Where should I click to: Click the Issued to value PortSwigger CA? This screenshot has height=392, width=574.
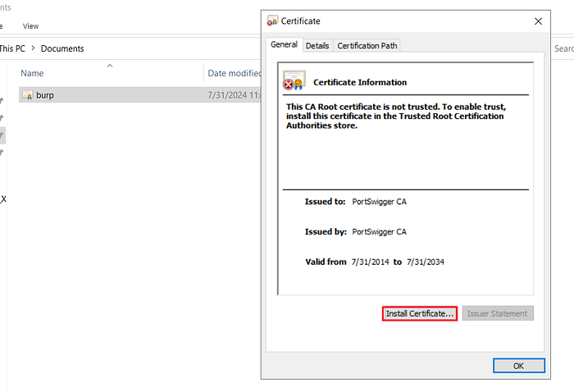[x=379, y=202]
